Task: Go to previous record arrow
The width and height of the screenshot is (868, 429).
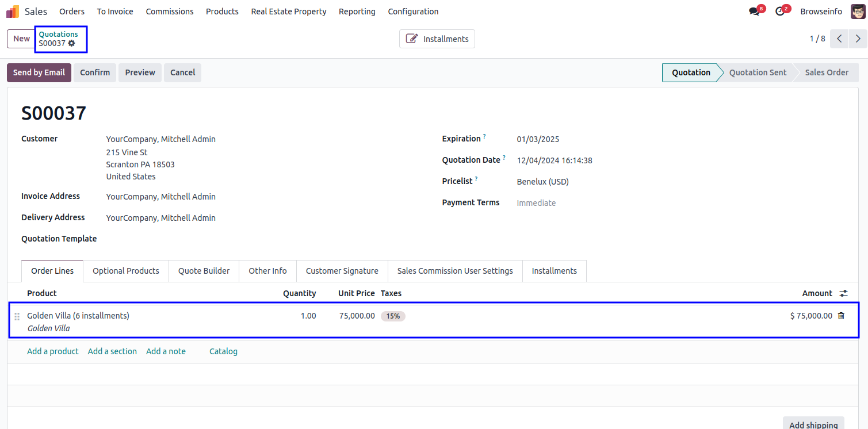Action: [839, 39]
